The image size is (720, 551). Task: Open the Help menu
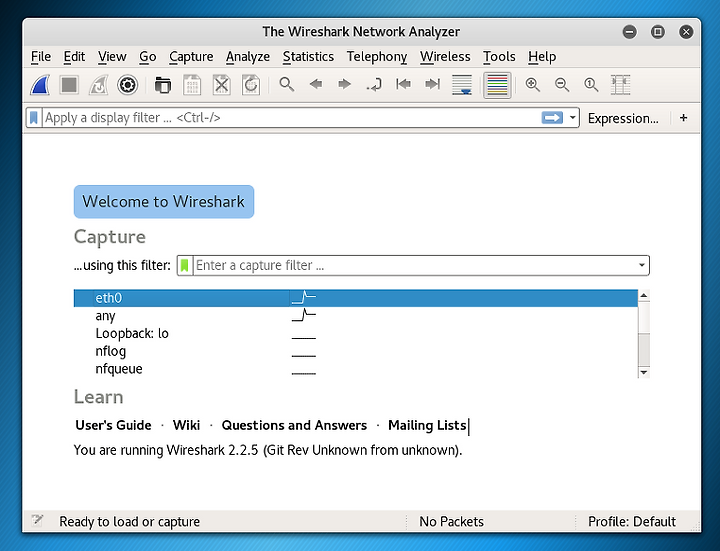(542, 56)
